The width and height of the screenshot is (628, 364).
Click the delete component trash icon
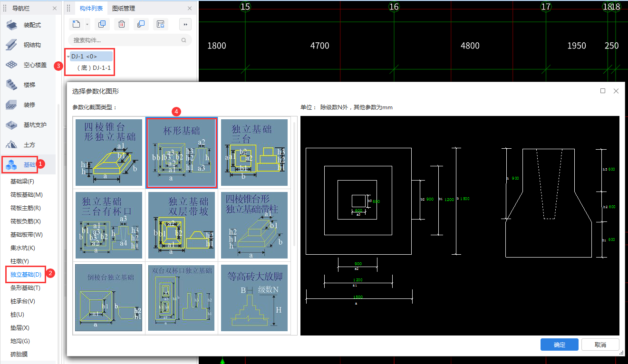click(122, 24)
